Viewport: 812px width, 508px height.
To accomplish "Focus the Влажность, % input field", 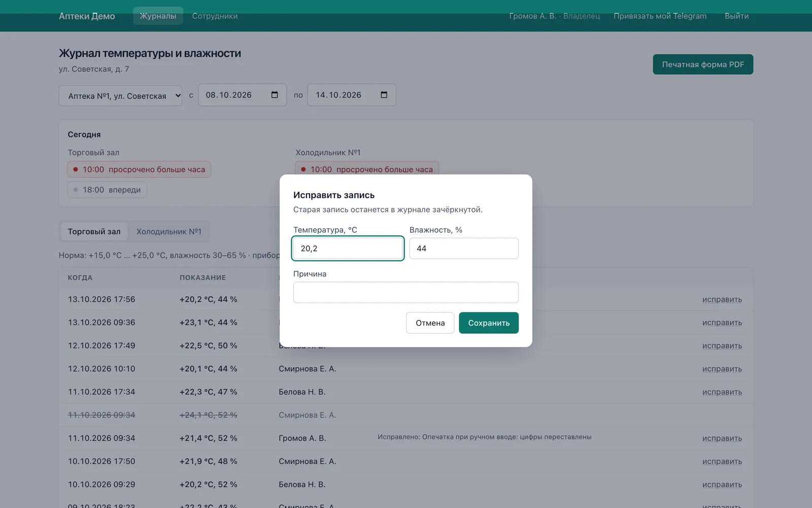I will point(464,248).
